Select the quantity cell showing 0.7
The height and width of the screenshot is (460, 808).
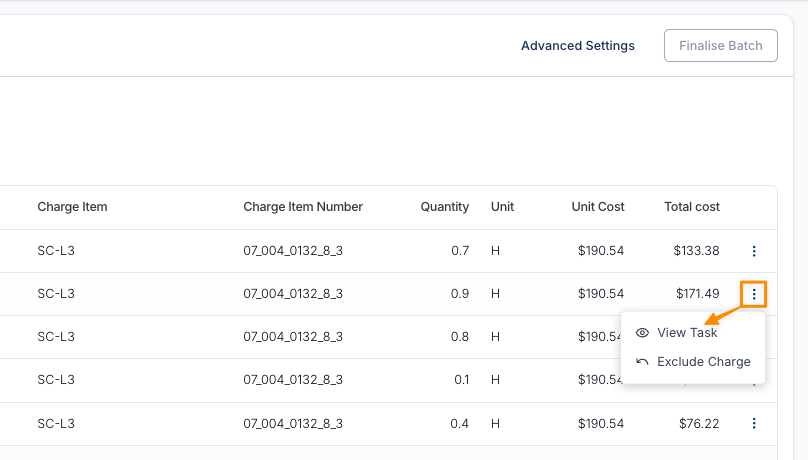coord(460,251)
